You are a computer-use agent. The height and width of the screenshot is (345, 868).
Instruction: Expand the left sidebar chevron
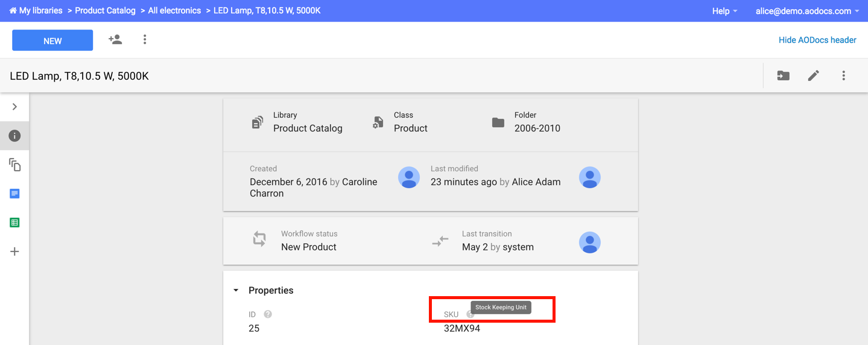click(14, 107)
